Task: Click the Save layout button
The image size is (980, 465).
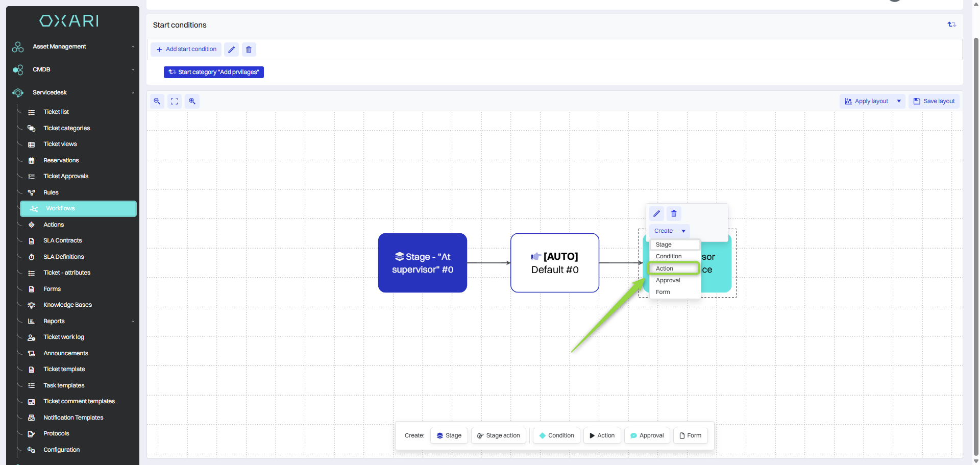Action: click(x=934, y=101)
